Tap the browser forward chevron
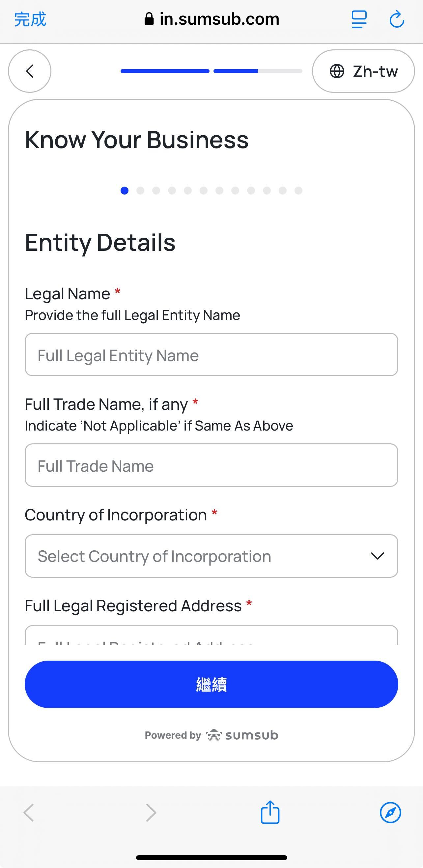The height and width of the screenshot is (868, 423). click(x=151, y=812)
